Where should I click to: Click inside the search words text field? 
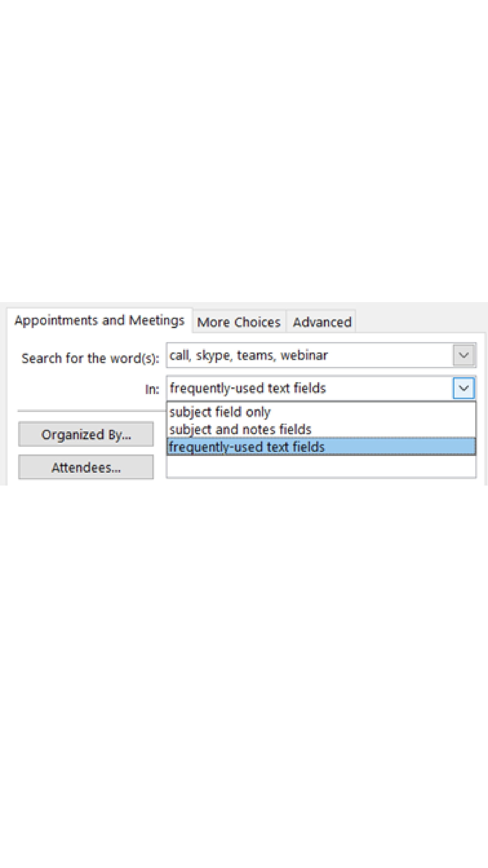coord(387,355)
